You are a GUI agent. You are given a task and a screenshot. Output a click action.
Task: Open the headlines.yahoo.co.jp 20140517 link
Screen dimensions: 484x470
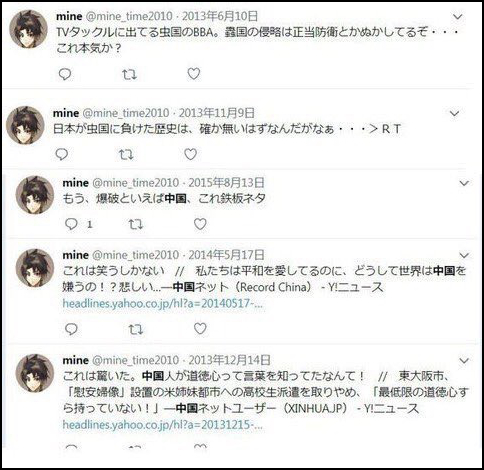point(163,303)
